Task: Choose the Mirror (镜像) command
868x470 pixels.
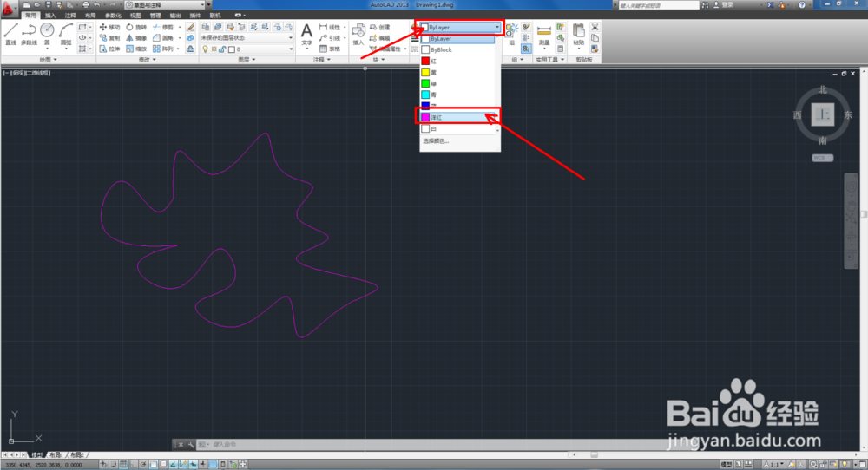Action: click(x=136, y=37)
